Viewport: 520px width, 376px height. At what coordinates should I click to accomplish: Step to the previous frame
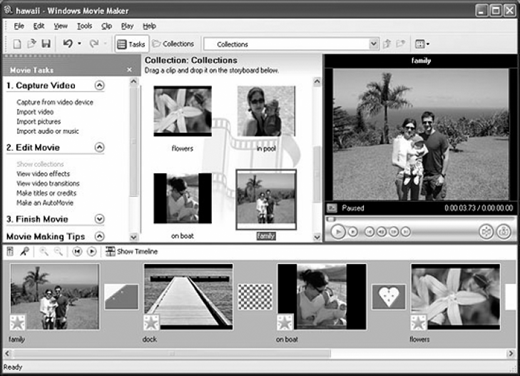point(381,231)
